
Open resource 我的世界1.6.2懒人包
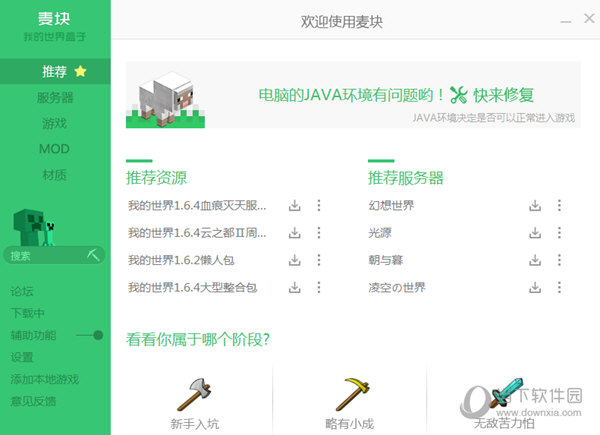(181, 260)
